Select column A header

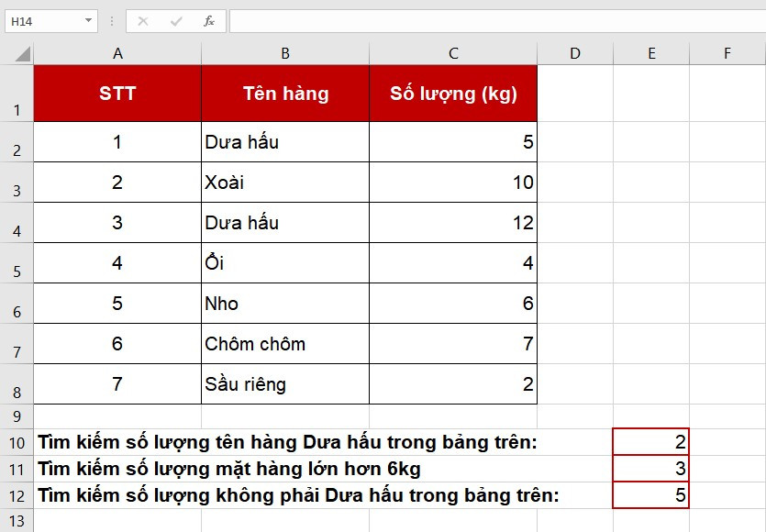(x=117, y=53)
